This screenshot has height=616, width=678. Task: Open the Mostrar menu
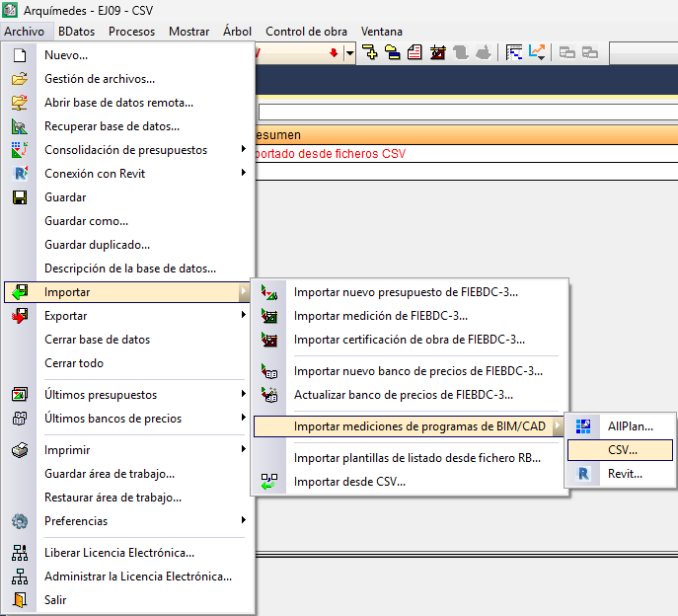click(188, 32)
